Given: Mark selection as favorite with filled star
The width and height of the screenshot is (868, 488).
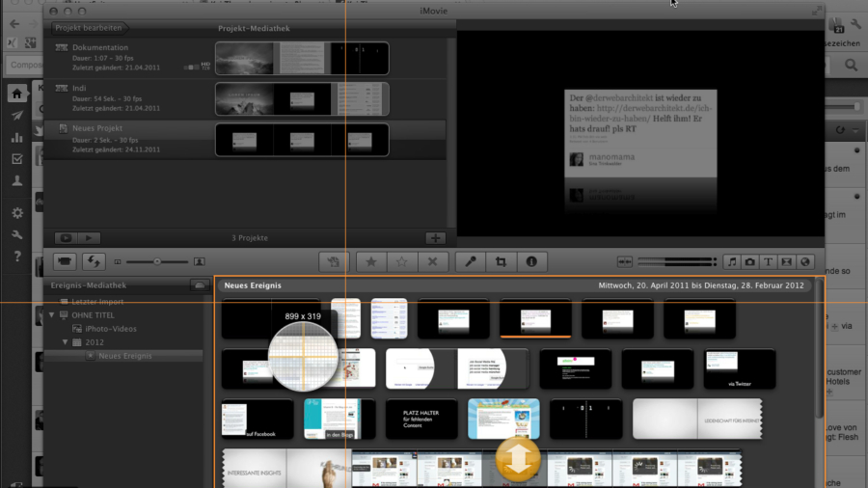Looking at the screenshot, I should pos(371,261).
